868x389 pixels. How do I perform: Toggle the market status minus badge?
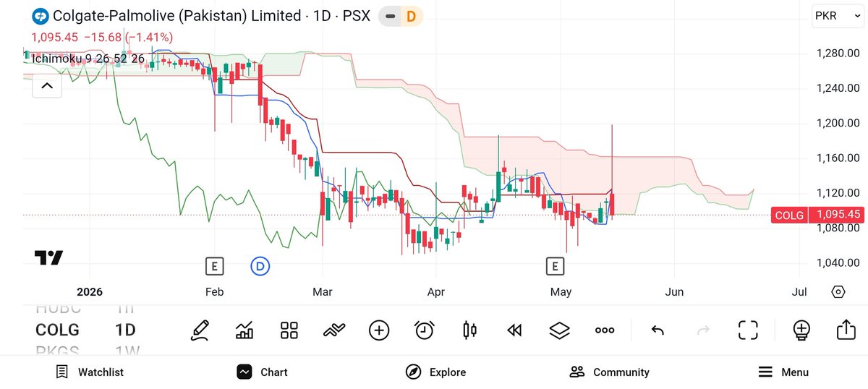(391, 16)
